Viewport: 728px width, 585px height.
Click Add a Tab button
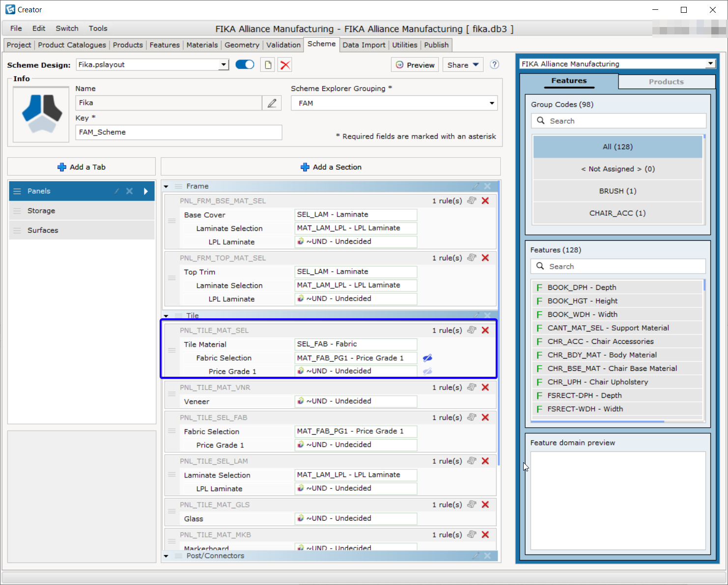82,167
